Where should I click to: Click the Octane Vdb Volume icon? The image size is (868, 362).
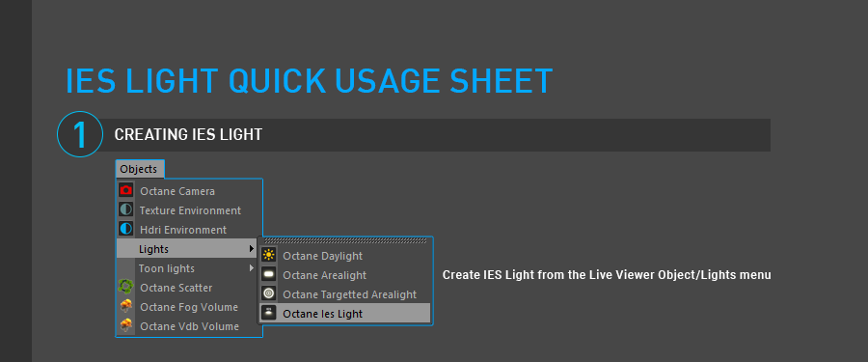[126, 326]
